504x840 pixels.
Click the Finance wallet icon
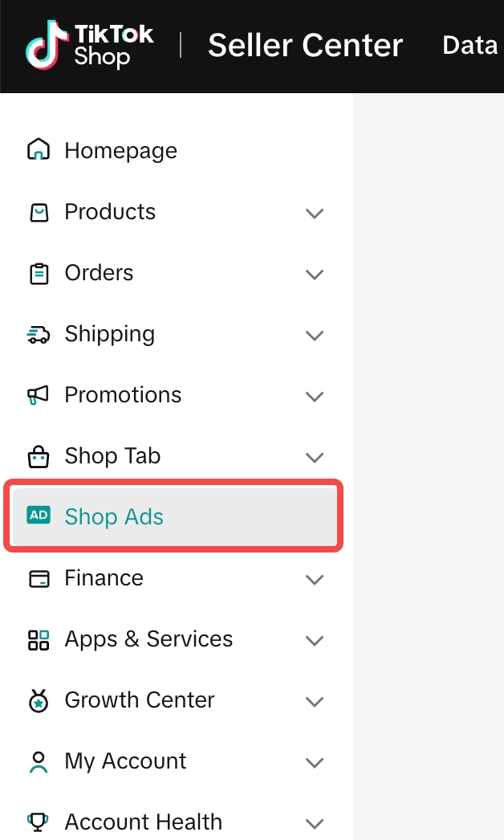point(39,578)
